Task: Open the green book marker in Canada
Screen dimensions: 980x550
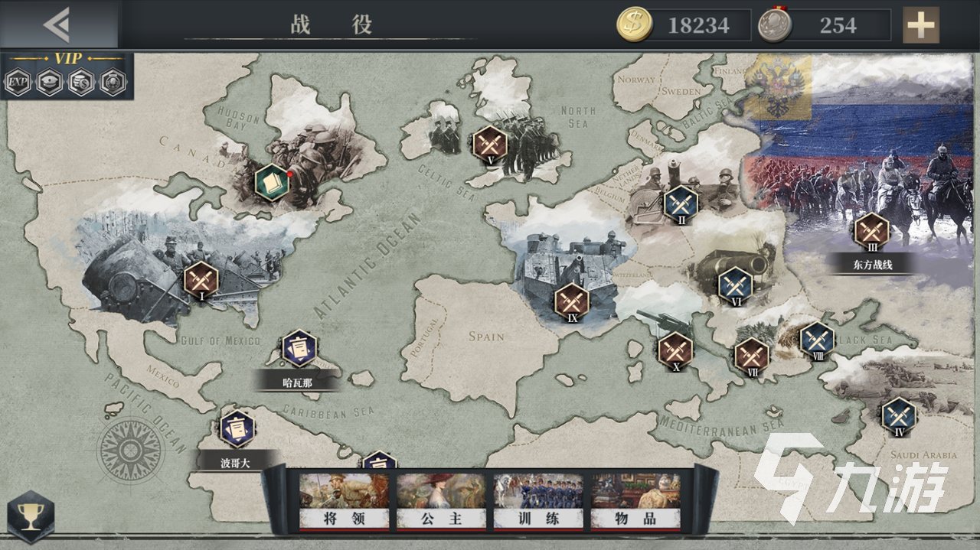Action: click(x=271, y=182)
